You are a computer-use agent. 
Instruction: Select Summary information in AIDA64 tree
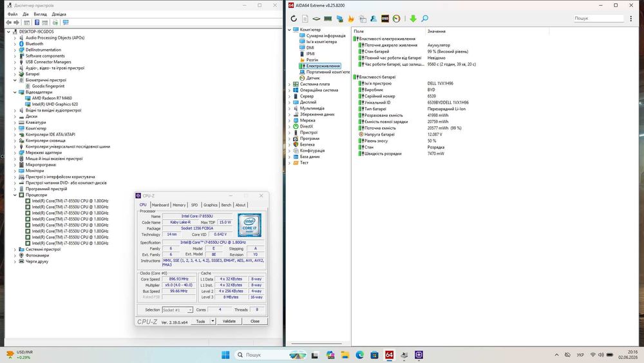[x=326, y=35]
